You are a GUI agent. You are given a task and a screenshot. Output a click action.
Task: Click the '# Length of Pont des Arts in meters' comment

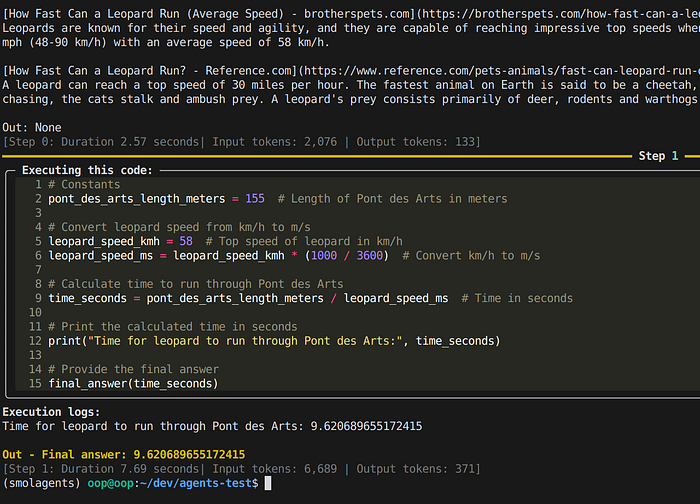(392, 199)
